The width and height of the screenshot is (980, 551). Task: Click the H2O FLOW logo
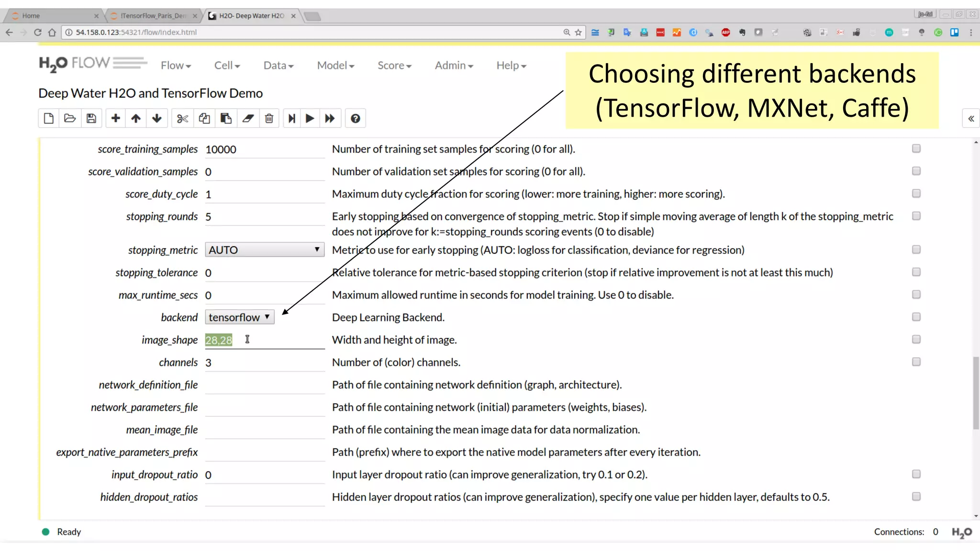tap(93, 64)
